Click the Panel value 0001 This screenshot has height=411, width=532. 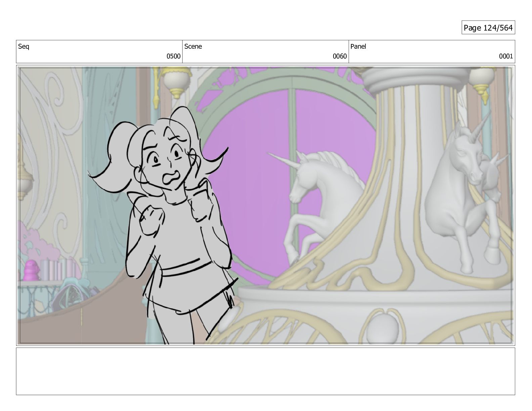tap(506, 56)
